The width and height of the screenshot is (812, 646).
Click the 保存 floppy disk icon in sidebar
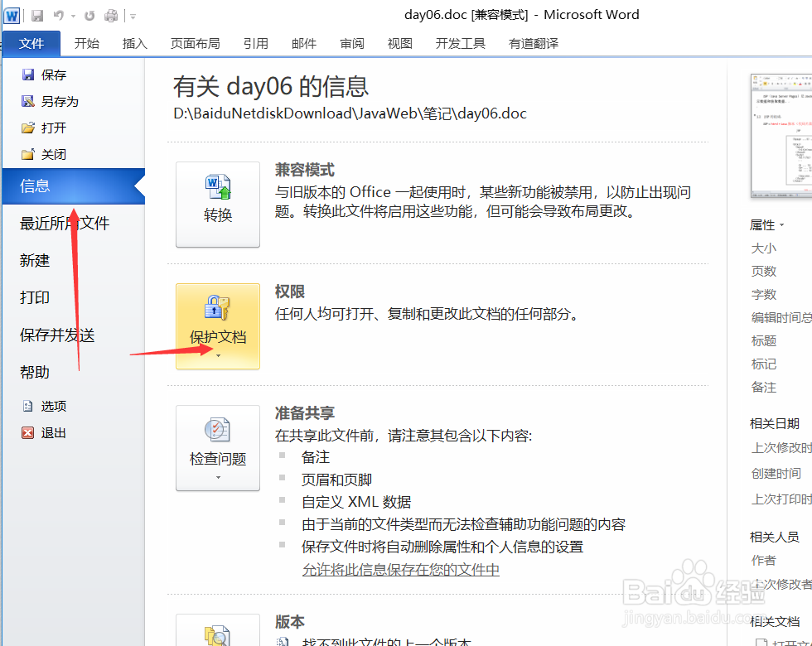pos(28,75)
